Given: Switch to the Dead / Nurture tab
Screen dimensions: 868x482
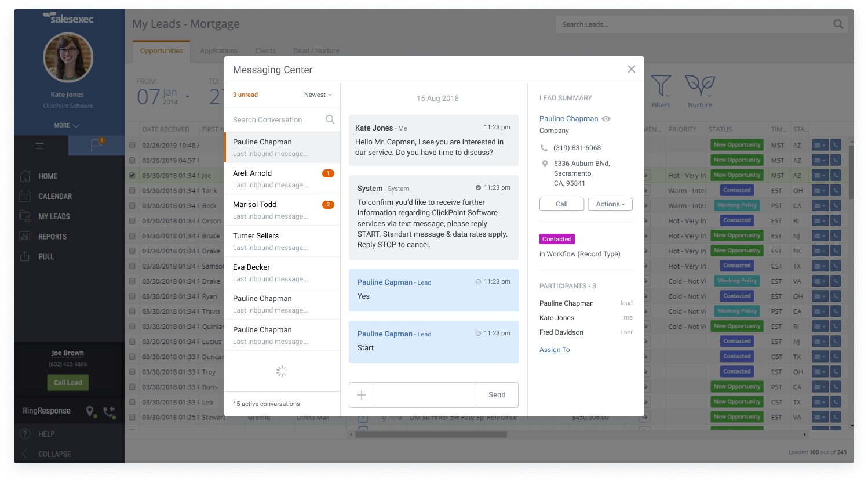Looking at the screenshot, I should [x=316, y=50].
